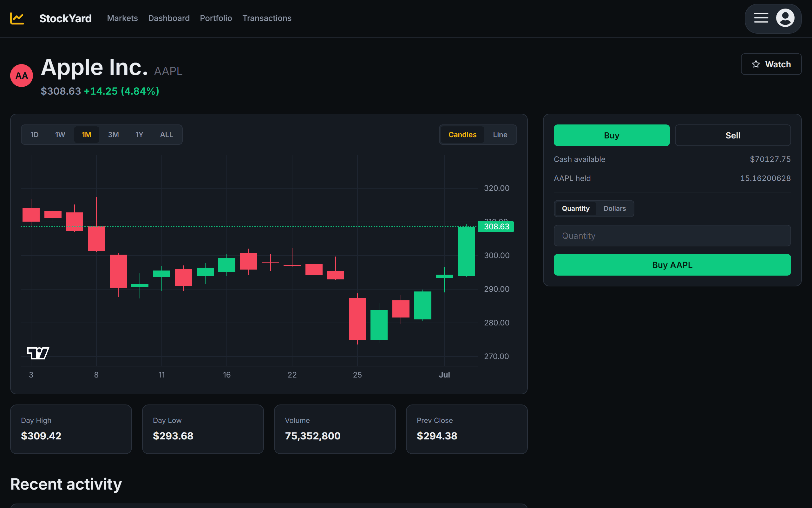
Task: Click the Recent activity heading
Action: click(x=66, y=484)
